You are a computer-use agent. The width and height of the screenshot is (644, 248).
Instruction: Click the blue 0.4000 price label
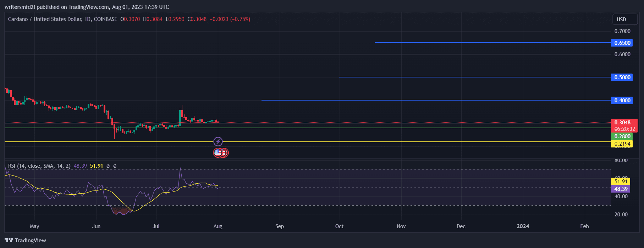pyautogui.click(x=622, y=101)
